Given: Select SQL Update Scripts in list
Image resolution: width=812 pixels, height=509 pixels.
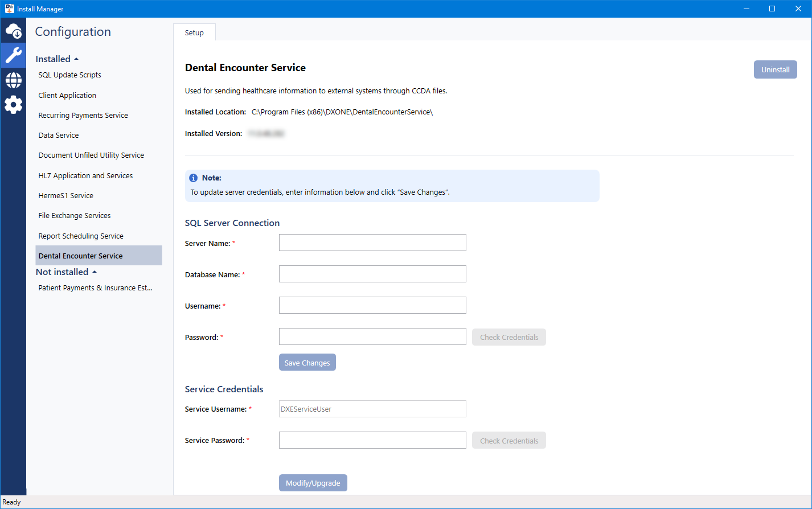Looking at the screenshot, I should [x=70, y=75].
